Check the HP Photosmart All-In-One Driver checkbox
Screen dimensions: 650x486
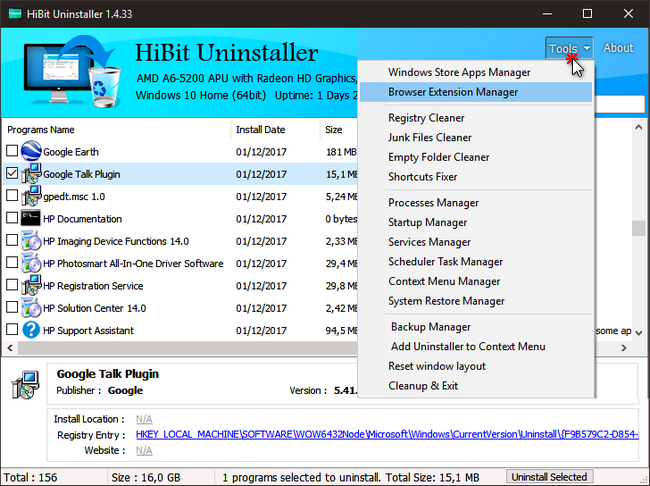click(x=12, y=262)
